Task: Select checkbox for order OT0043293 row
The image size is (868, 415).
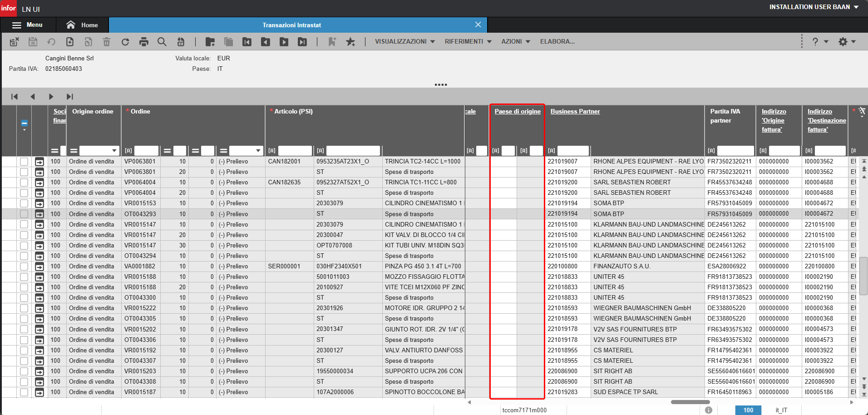Action: (x=24, y=214)
